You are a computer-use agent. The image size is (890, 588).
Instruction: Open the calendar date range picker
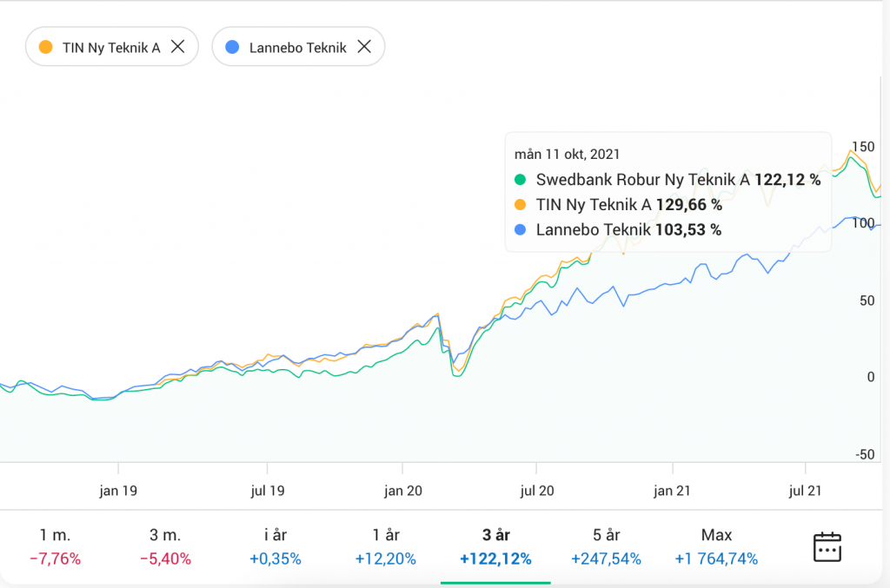coord(827,546)
